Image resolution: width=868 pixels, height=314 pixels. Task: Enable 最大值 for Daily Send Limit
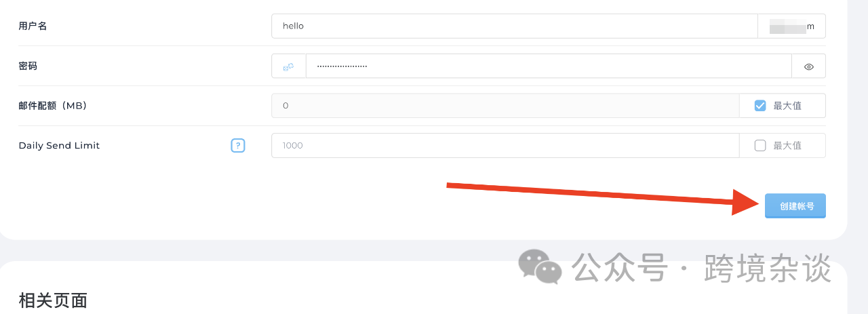[x=760, y=145]
